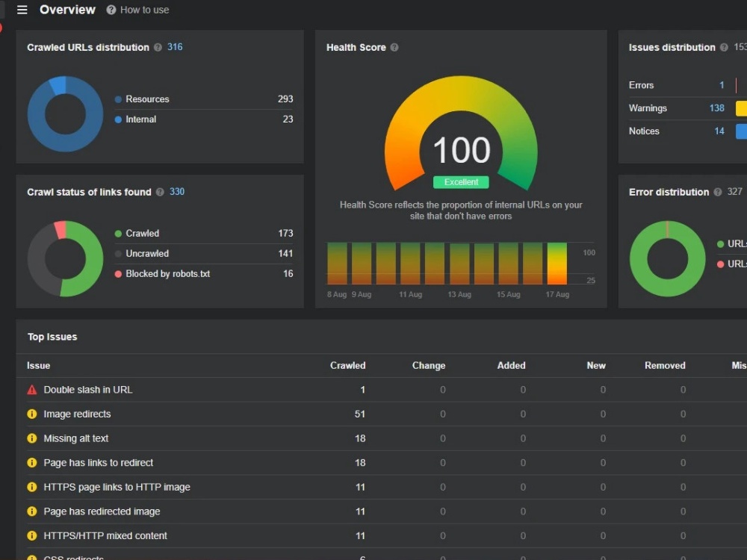This screenshot has height=560, width=747.
Task: Open HTTPS/HTTP mixed content issue
Action: pyautogui.click(x=105, y=535)
